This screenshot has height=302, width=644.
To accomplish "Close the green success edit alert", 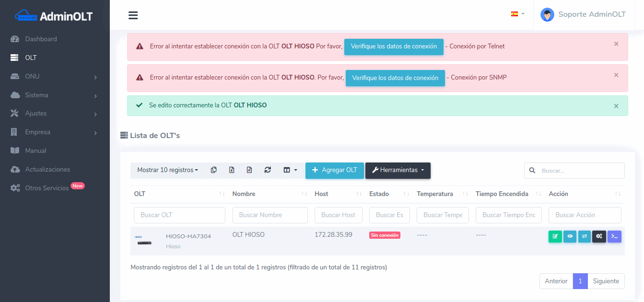I will [x=616, y=106].
